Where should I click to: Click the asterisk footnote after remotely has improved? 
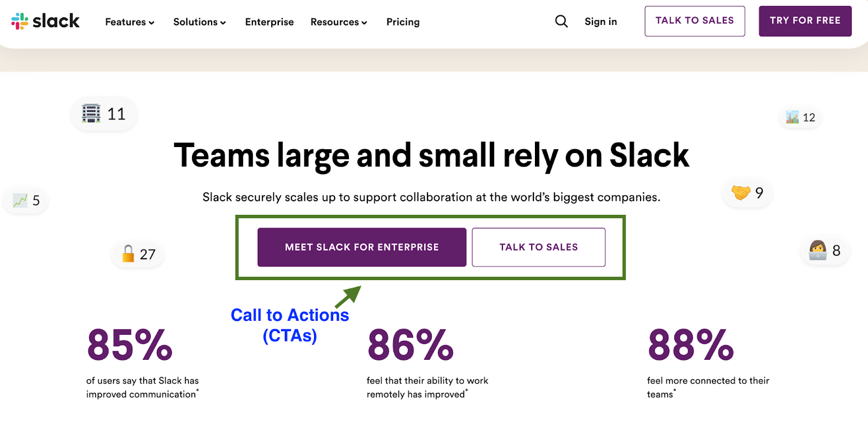(465, 390)
